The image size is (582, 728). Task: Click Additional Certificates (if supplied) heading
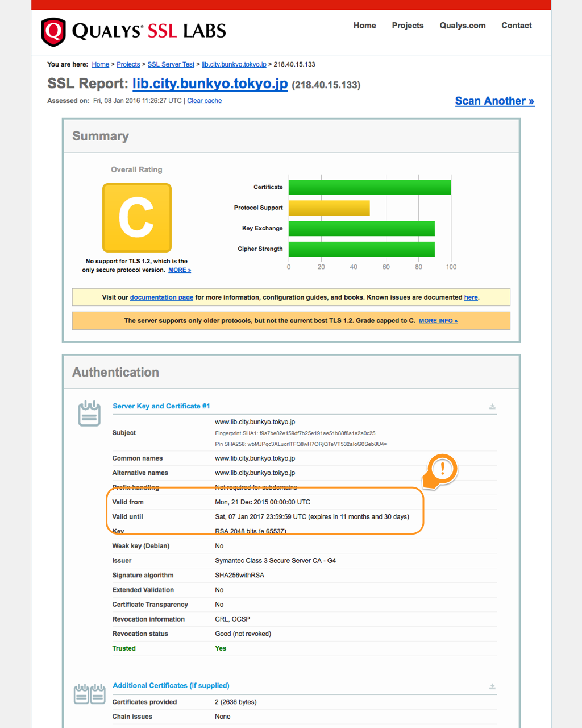(x=171, y=685)
